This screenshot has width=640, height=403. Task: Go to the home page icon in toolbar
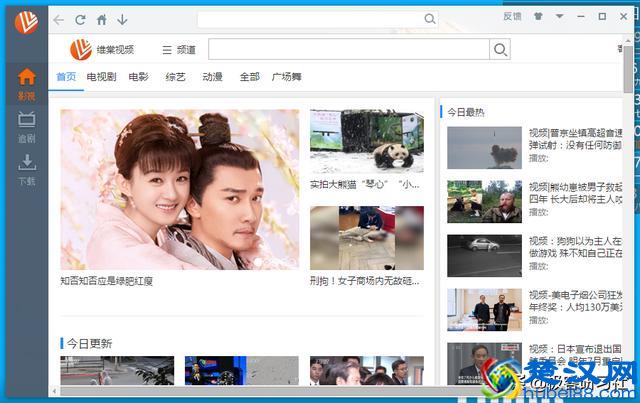coord(102,20)
